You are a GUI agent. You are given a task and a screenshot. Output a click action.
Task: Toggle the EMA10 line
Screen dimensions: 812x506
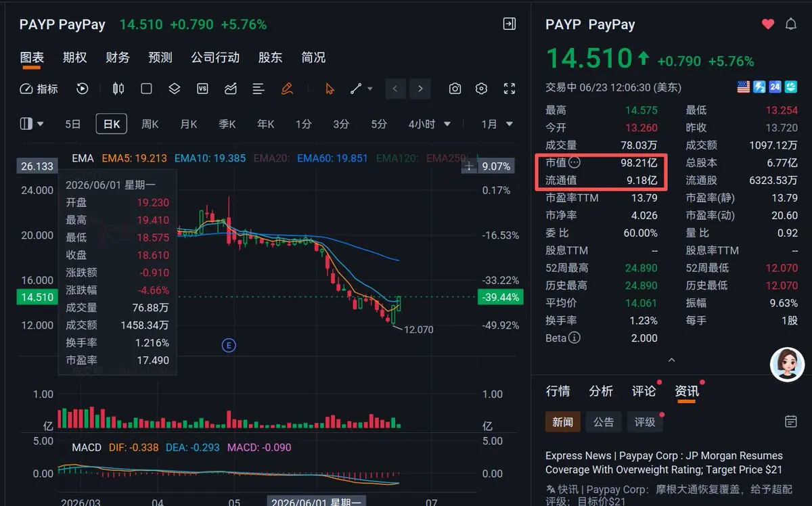(210, 158)
